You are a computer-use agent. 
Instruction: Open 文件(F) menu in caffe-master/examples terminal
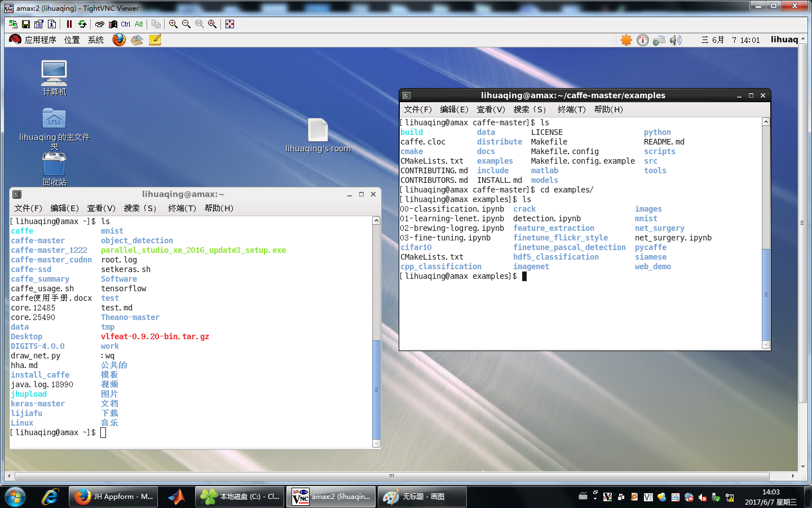[418, 110]
